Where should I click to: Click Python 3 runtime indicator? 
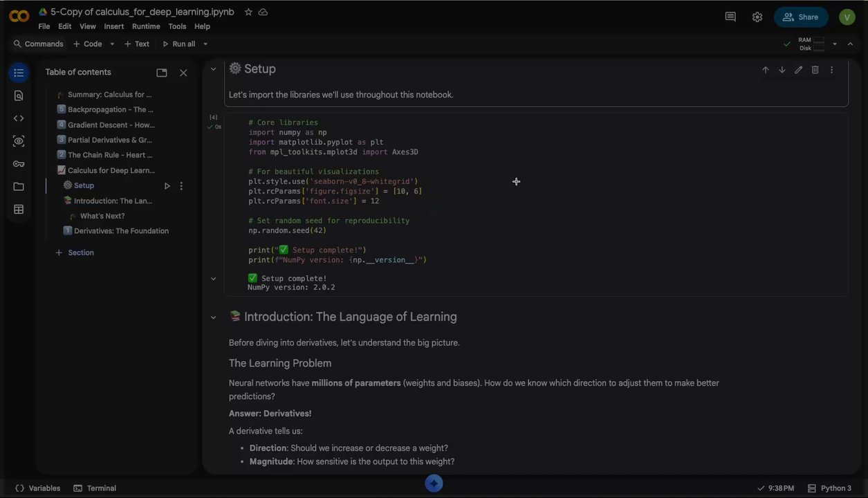point(829,488)
